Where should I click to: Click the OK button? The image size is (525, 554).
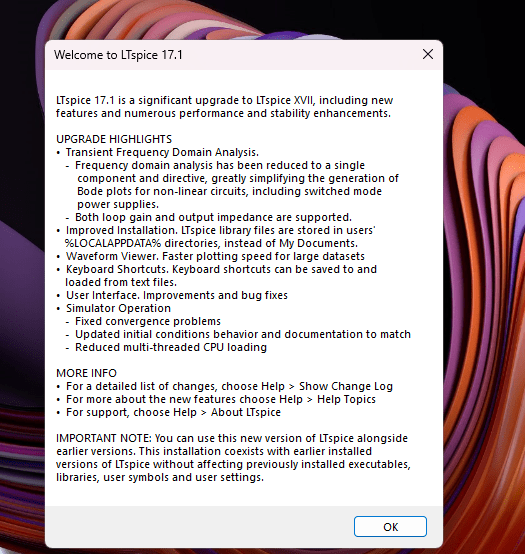click(390, 526)
